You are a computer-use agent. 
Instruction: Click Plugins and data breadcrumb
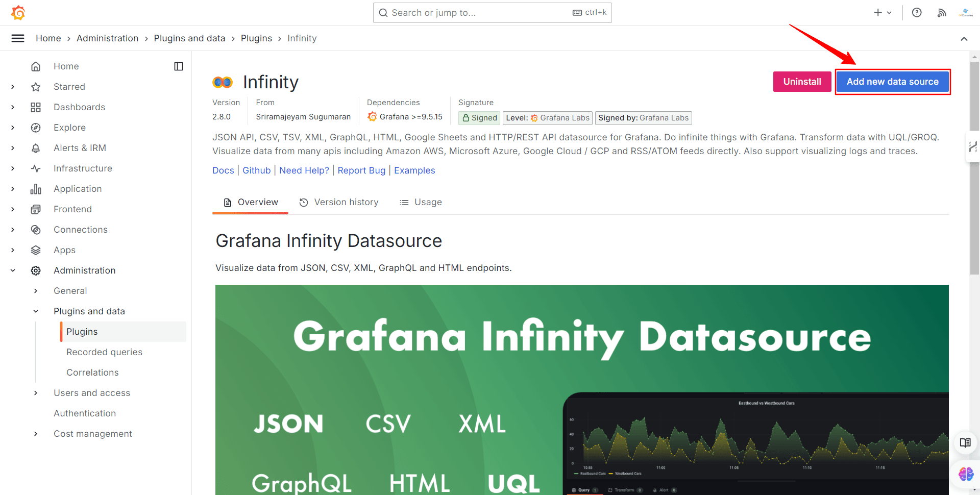tap(189, 38)
